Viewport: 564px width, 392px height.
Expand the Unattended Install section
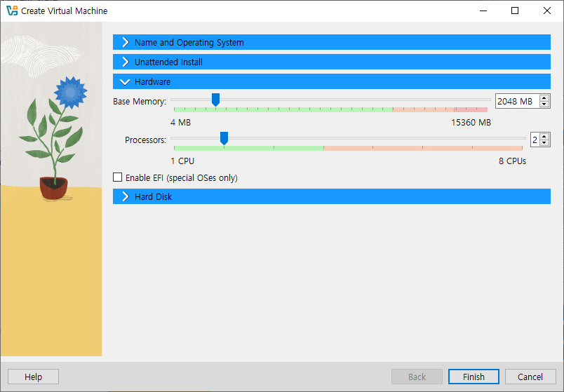[x=331, y=62]
